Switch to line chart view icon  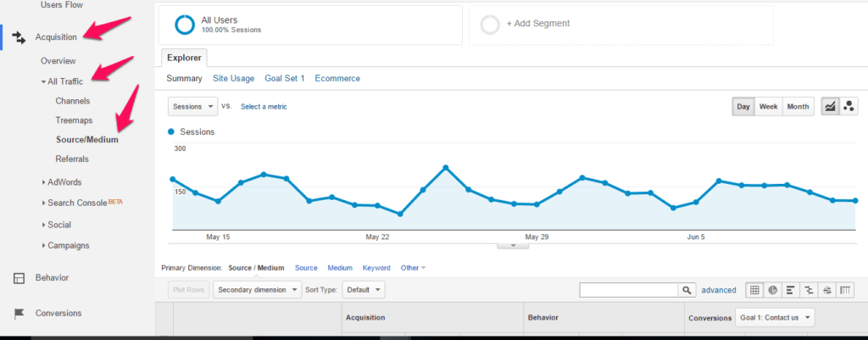click(x=830, y=107)
